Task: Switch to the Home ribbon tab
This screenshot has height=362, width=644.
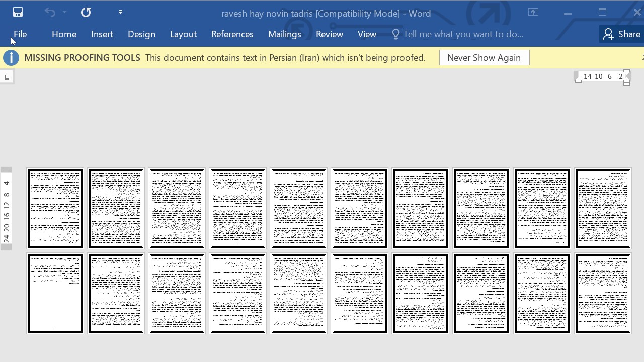Action: (x=64, y=34)
